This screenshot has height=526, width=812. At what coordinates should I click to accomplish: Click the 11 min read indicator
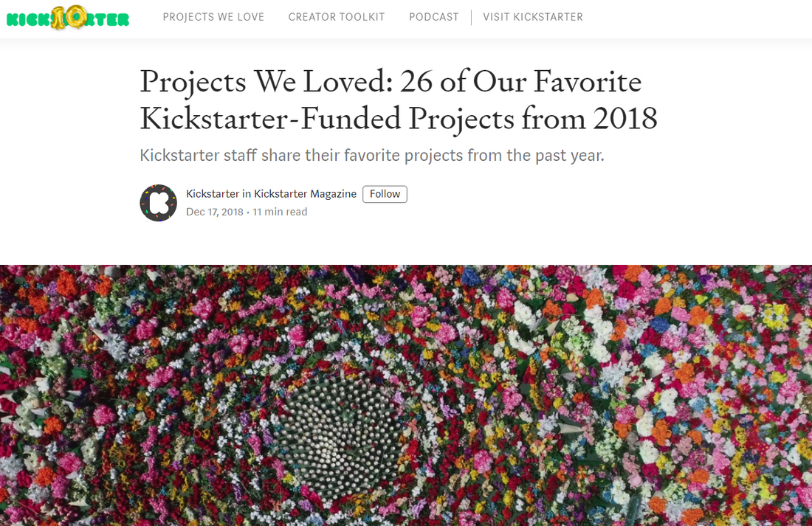click(x=280, y=212)
